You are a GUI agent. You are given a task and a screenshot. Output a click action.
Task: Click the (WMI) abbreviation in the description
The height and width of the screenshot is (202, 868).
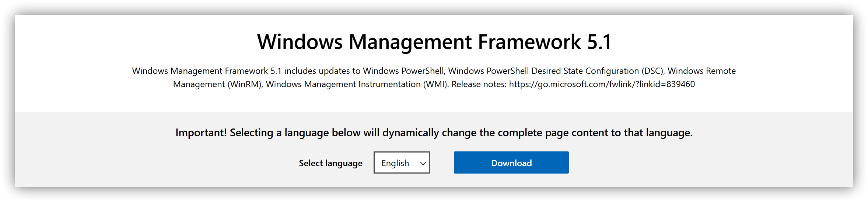436,84
